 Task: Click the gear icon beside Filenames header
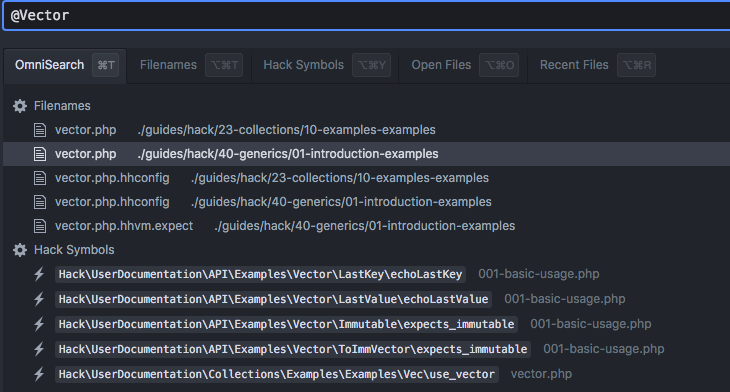point(20,106)
